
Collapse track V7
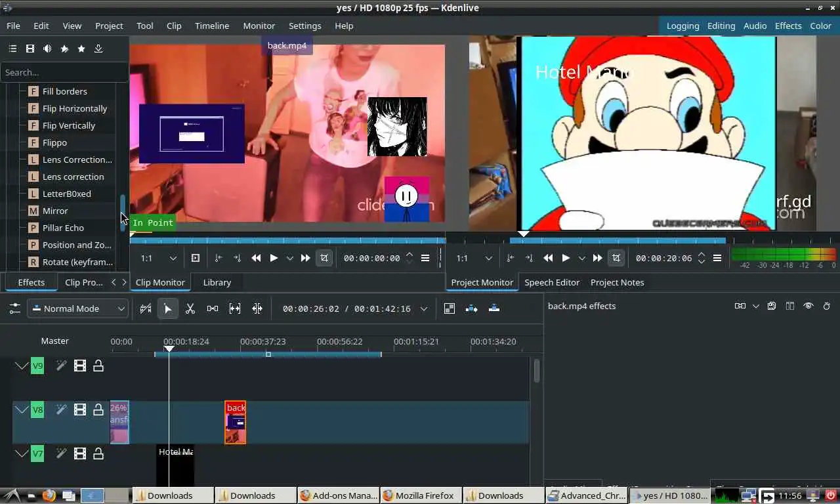click(x=22, y=453)
